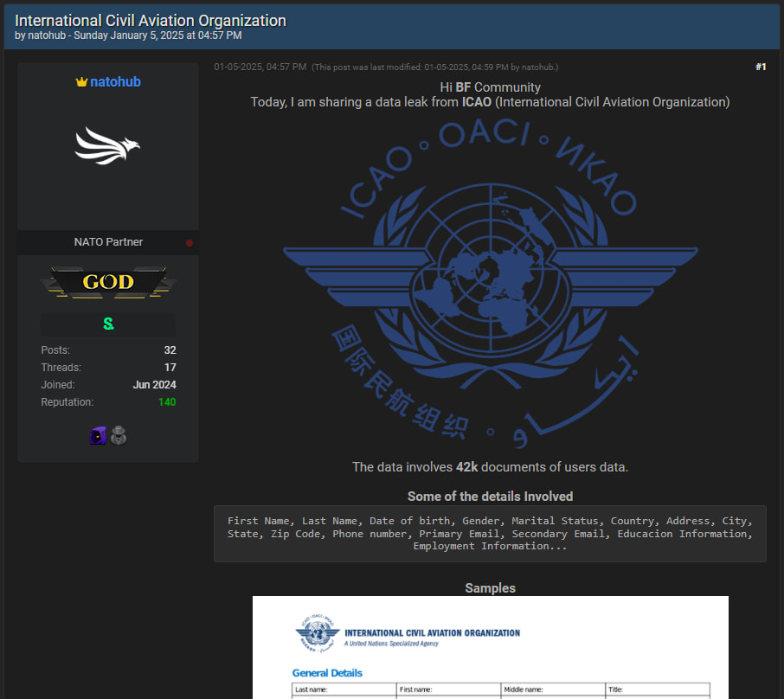
Task: Click the Threads count 17
Action: (170, 368)
